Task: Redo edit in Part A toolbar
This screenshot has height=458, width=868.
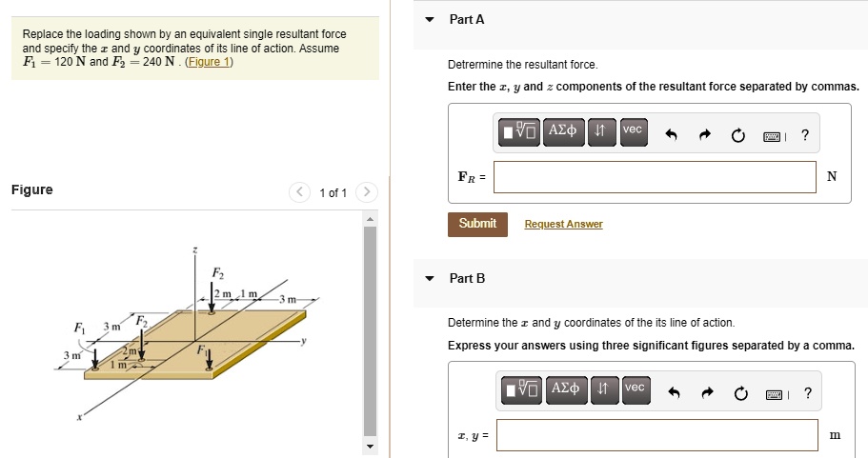Action: [704, 135]
